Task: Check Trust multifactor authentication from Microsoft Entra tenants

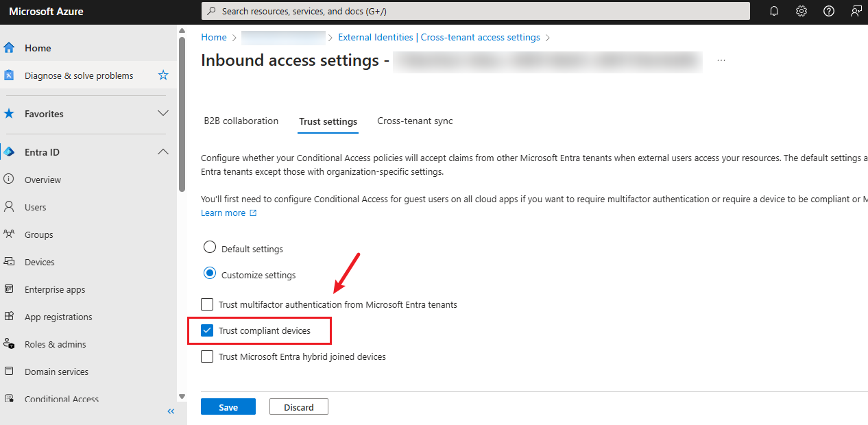Action: (207, 304)
